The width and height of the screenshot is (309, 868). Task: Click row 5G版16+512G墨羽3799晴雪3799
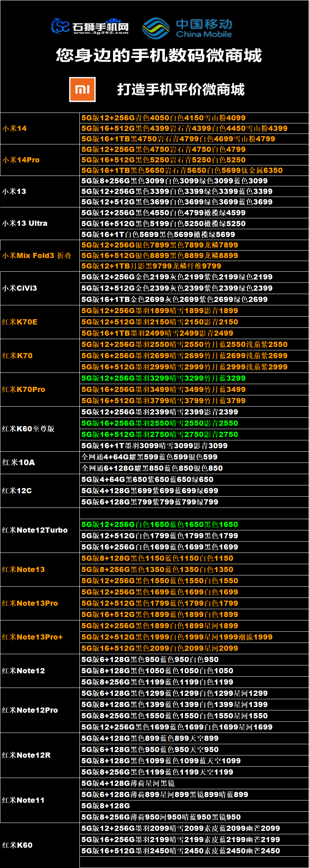(x=194, y=401)
